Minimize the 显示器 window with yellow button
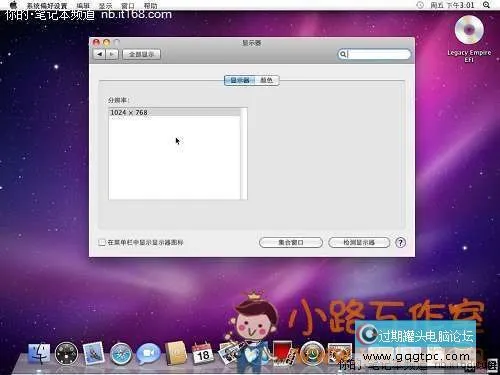The width and height of the screenshot is (500, 375). pos(107,43)
